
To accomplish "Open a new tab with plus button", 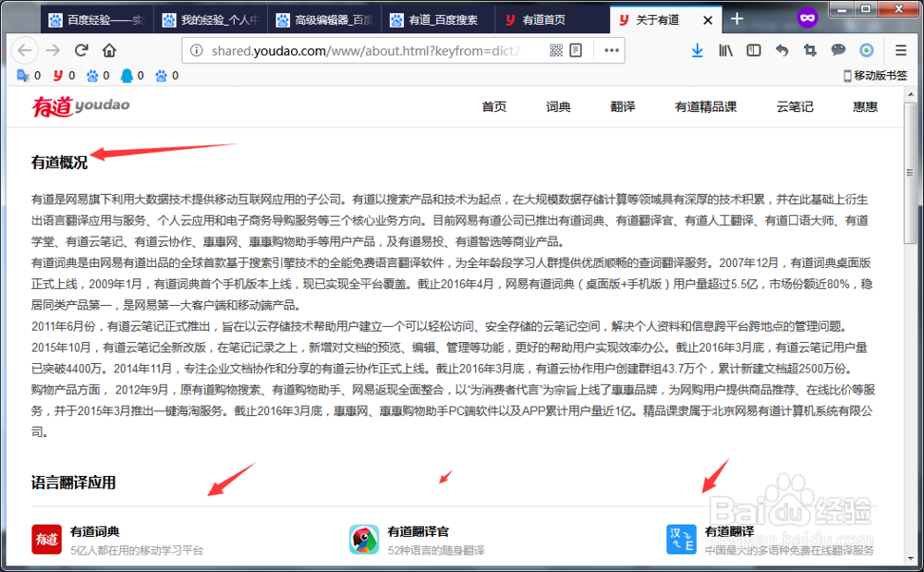I will (736, 18).
